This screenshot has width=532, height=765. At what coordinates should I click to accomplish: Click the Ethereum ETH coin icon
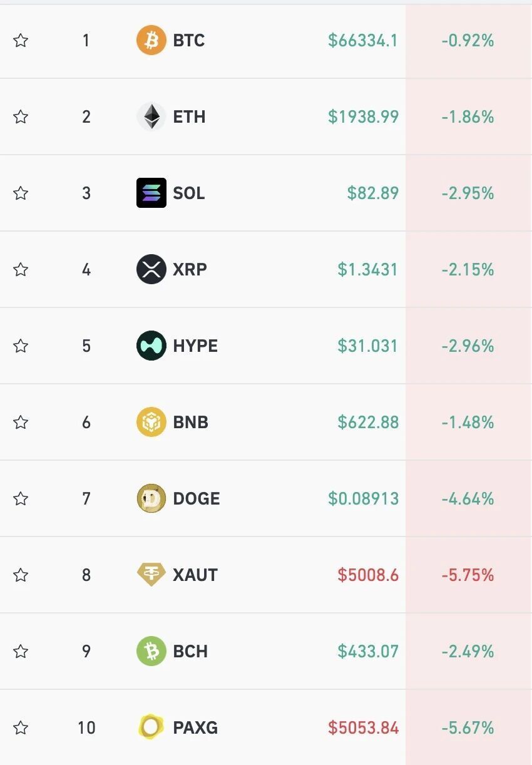point(151,117)
